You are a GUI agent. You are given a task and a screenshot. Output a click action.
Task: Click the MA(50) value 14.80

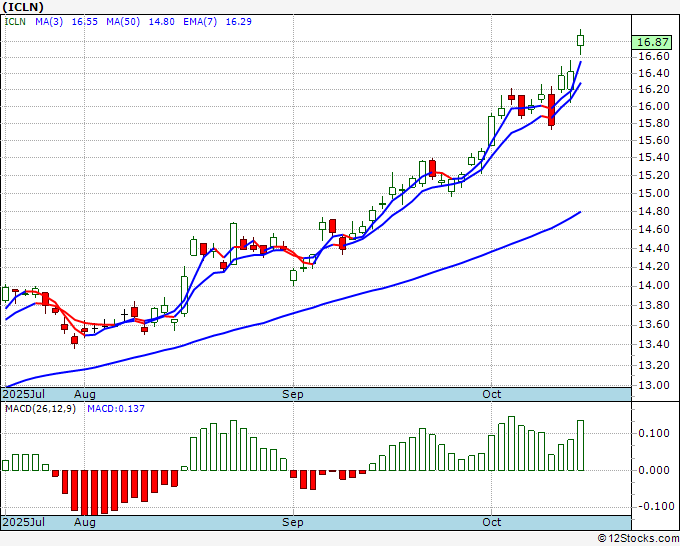pos(161,22)
